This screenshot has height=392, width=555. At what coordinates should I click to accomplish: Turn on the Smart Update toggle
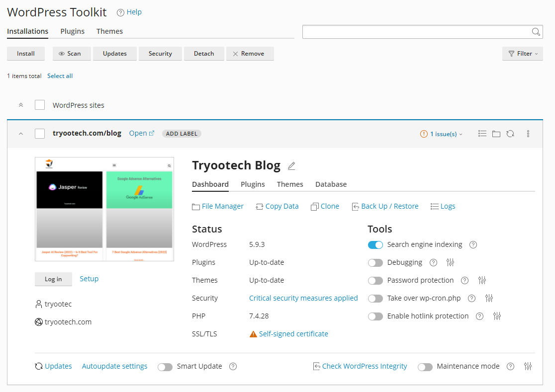[x=165, y=367]
